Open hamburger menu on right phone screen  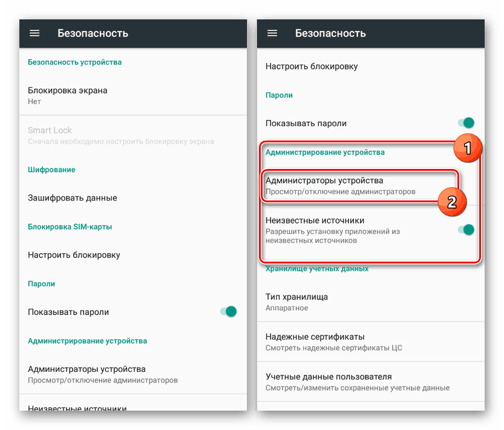[272, 33]
